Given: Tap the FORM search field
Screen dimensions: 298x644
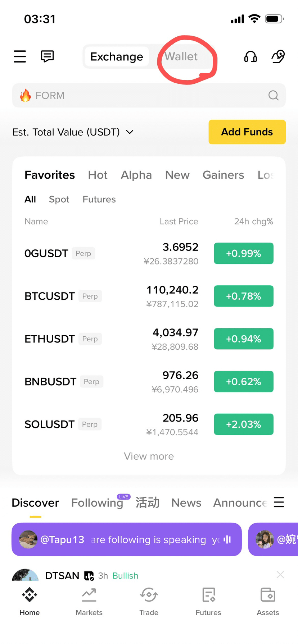Looking at the screenshot, I should 144,95.
